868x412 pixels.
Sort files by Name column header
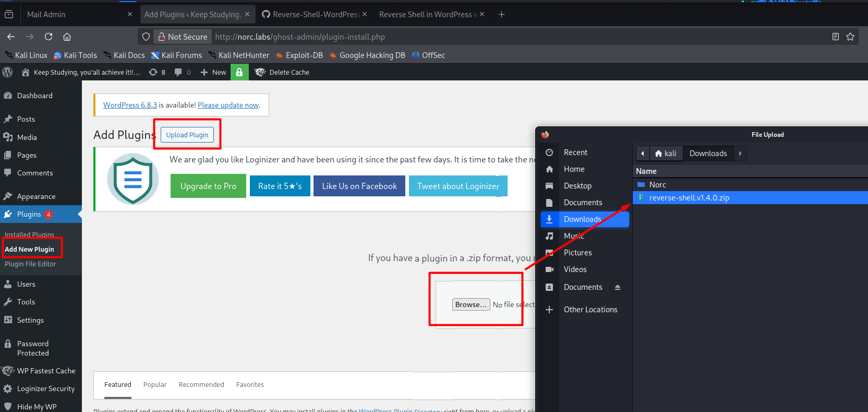coord(750,171)
